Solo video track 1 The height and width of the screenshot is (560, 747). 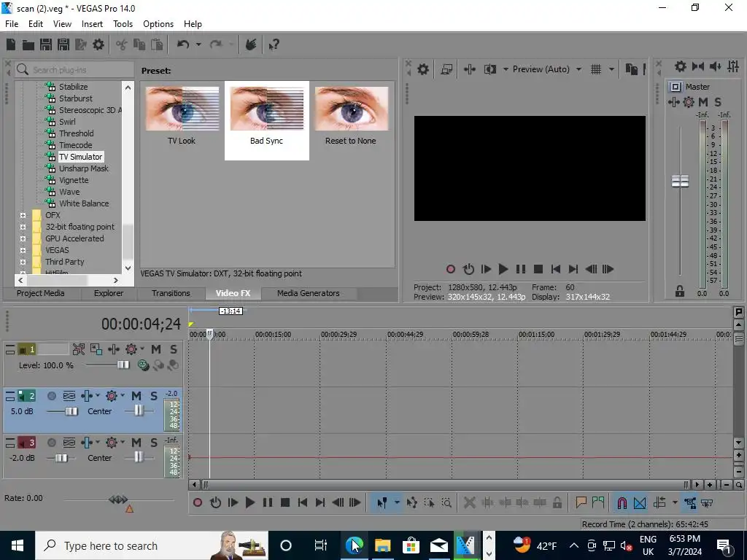pos(174,349)
